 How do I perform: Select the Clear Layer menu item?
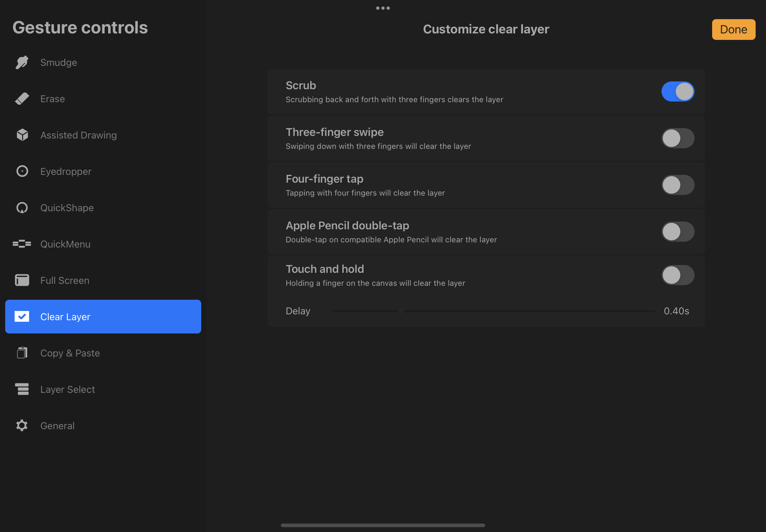click(x=103, y=317)
